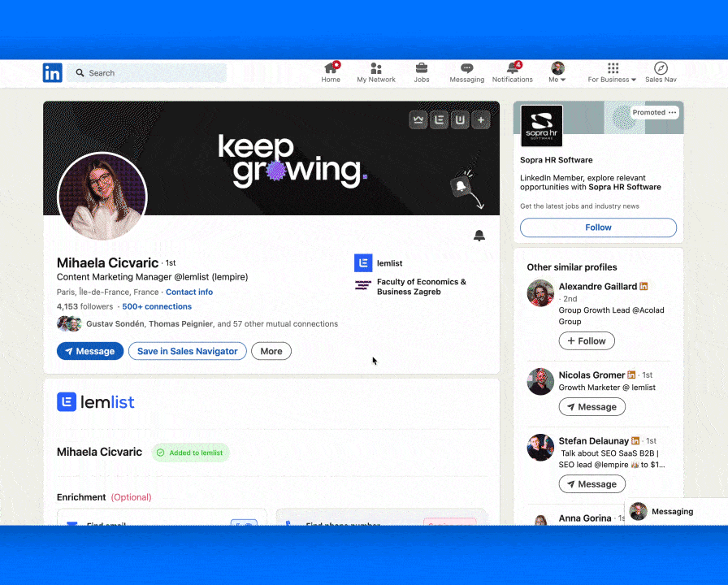View Notifications via the bell icon
This screenshot has height=585, width=728.
[512, 68]
